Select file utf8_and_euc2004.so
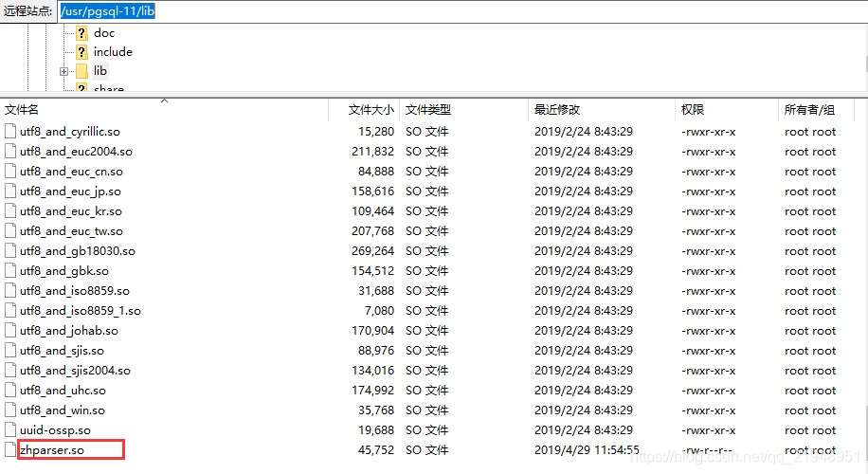Screen dimensions: 868x474 click(76, 152)
